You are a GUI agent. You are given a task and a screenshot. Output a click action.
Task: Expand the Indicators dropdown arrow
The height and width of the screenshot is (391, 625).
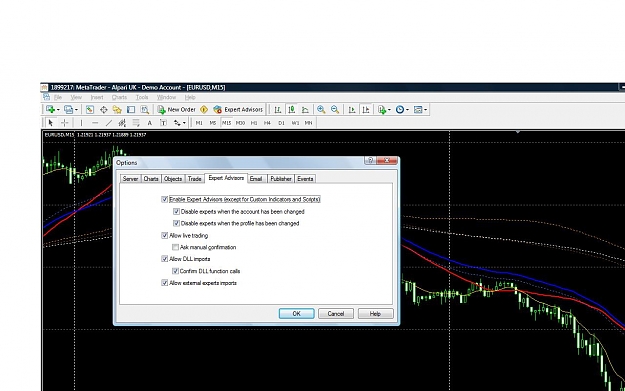[x=389, y=110]
